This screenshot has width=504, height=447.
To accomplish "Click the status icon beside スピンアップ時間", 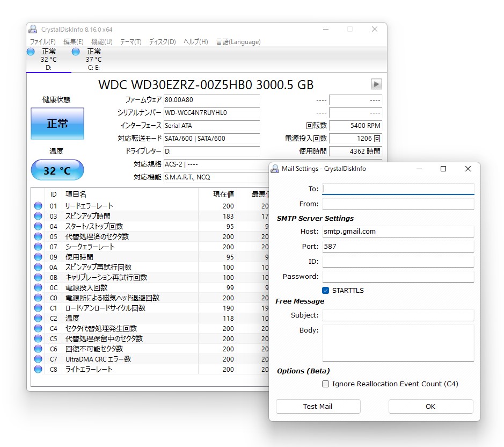I will [x=37, y=215].
